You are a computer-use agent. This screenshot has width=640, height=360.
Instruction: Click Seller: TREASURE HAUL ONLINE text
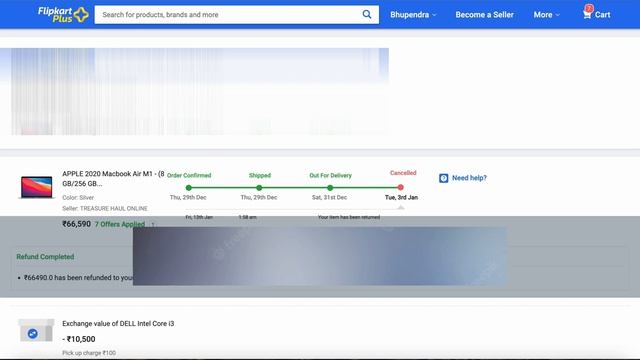click(105, 208)
